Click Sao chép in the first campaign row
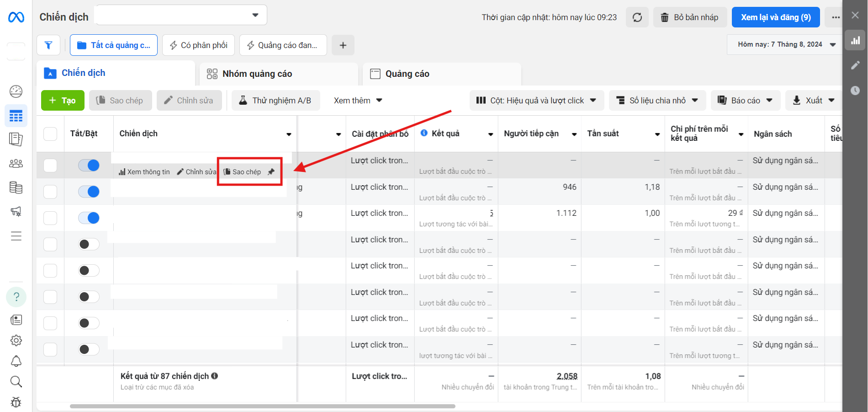Image resolution: width=868 pixels, height=412 pixels. pyautogui.click(x=243, y=172)
